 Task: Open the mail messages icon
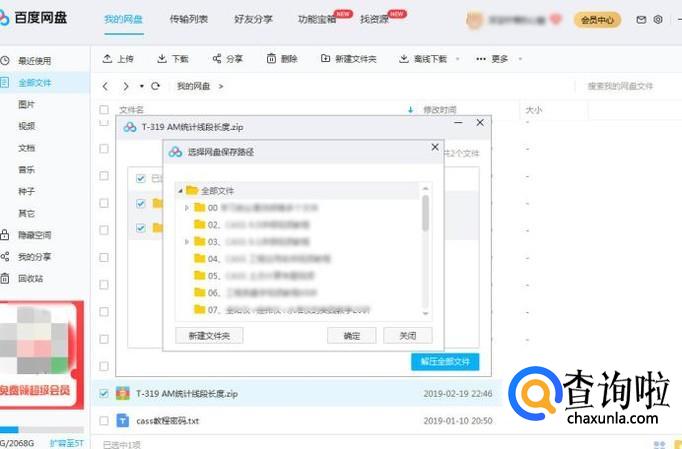coord(641,20)
